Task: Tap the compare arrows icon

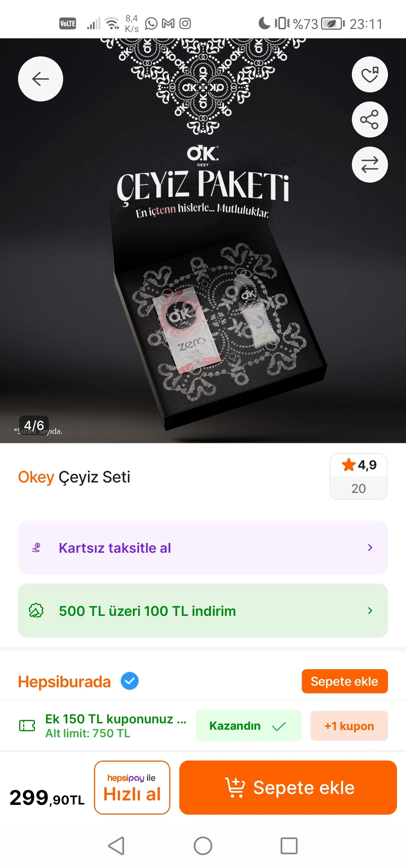Action: [x=370, y=165]
